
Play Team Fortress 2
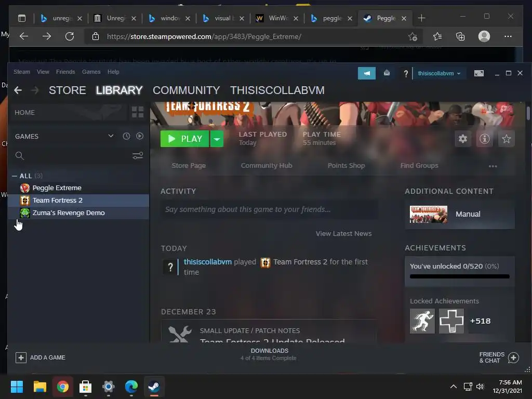(185, 139)
